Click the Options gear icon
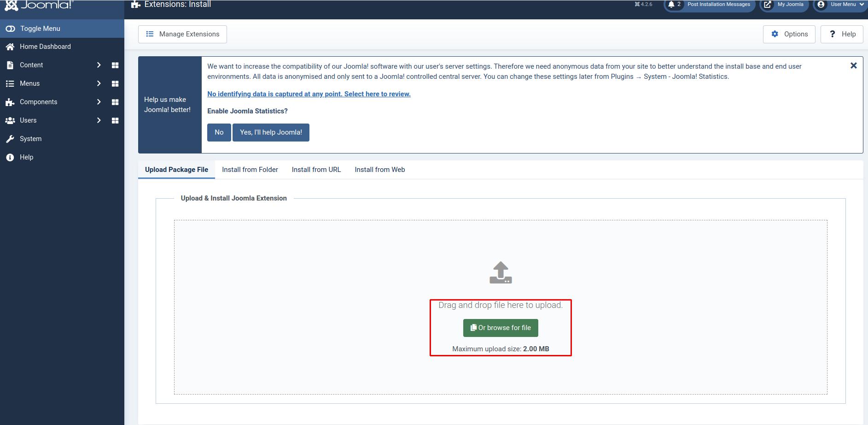Screen dimensions: 868x425 (775, 34)
